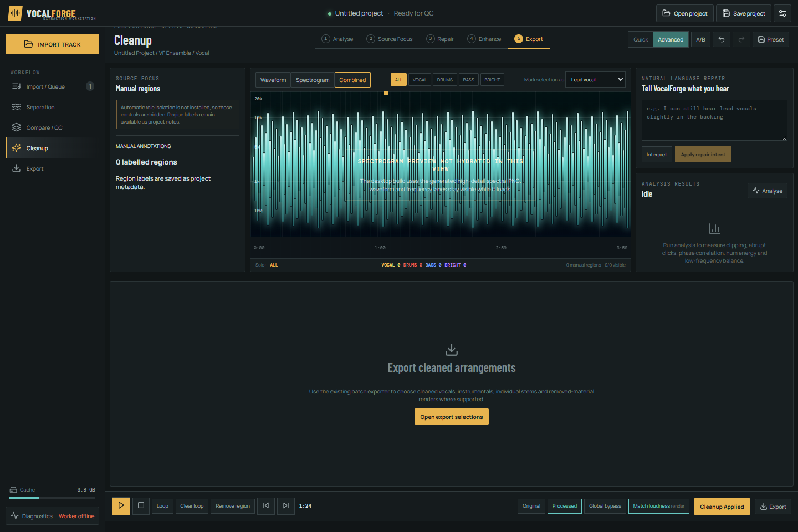Enable Global bypass
The image size is (798, 532).
pos(605,506)
